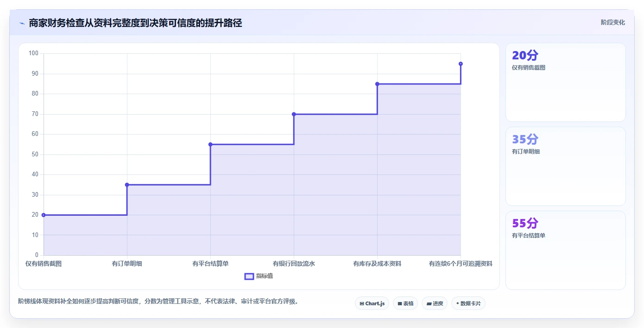Click the data point at value 20
This screenshot has height=328, width=644.
coord(44,215)
